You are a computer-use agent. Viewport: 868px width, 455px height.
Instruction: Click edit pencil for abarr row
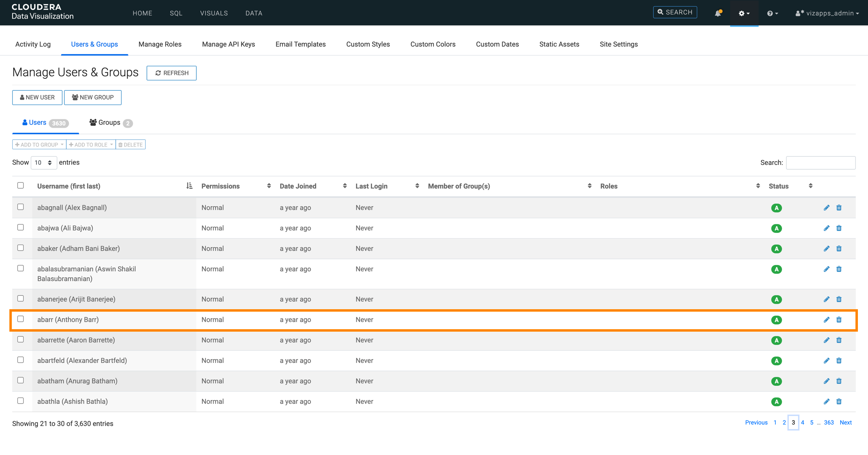pyautogui.click(x=826, y=320)
